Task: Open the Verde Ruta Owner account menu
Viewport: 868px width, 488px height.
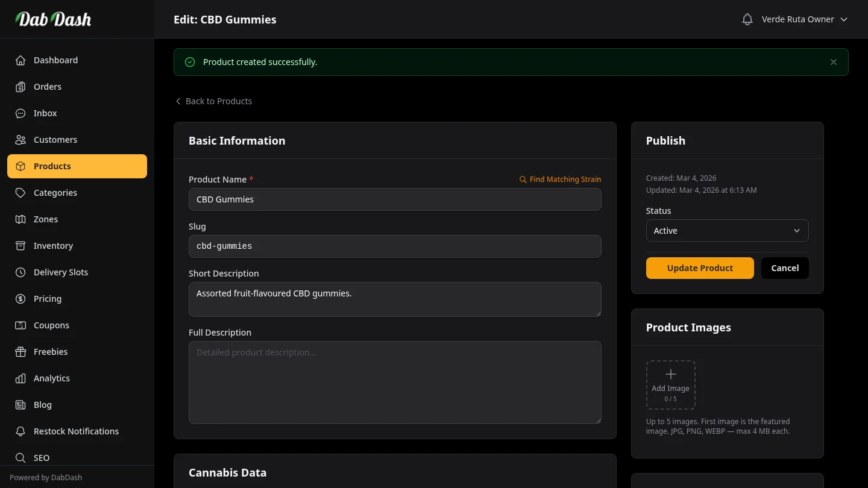Action: pos(804,19)
